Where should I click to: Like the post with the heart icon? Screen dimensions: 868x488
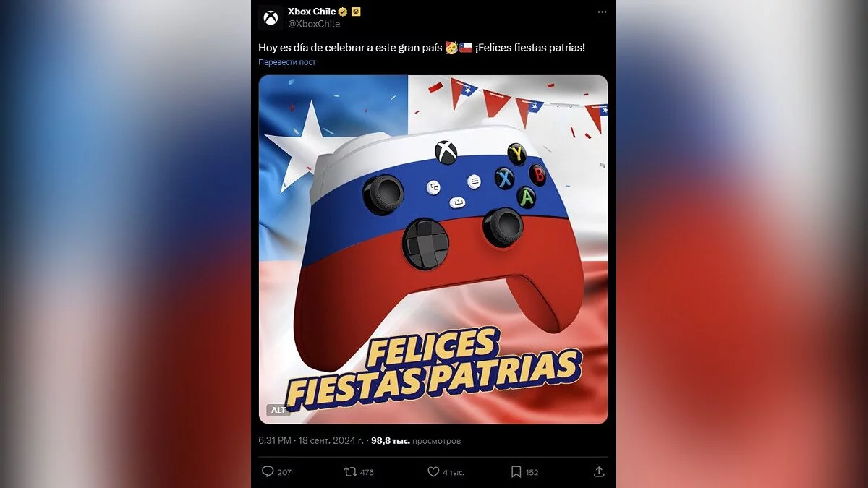click(433, 471)
